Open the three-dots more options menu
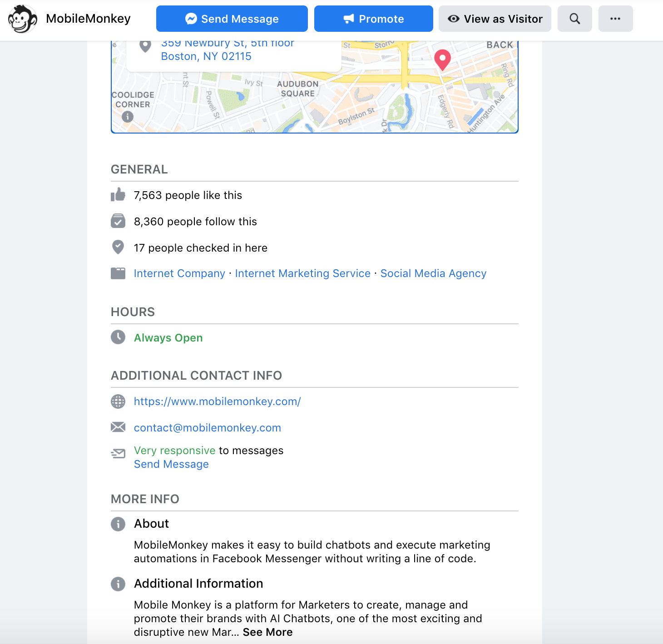This screenshot has height=644, width=663. [615, 19]
